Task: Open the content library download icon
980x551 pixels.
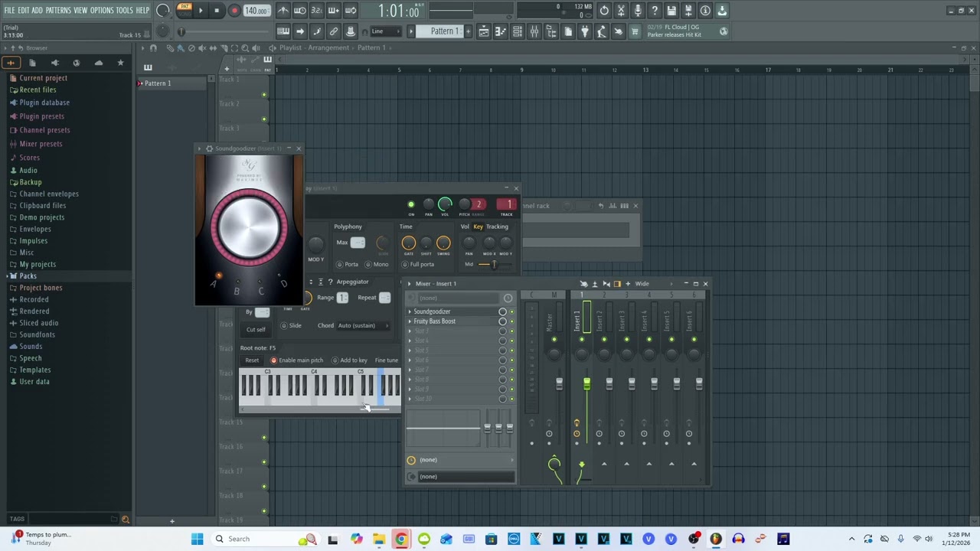Action: coord(722,11)
